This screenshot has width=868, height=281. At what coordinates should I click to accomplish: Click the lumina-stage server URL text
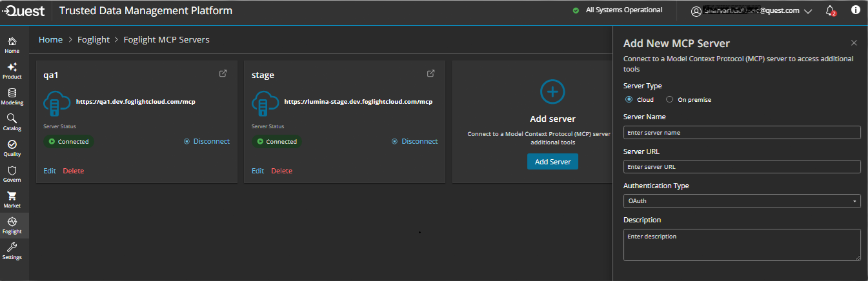pyautogui.click(x=358, y=102)
